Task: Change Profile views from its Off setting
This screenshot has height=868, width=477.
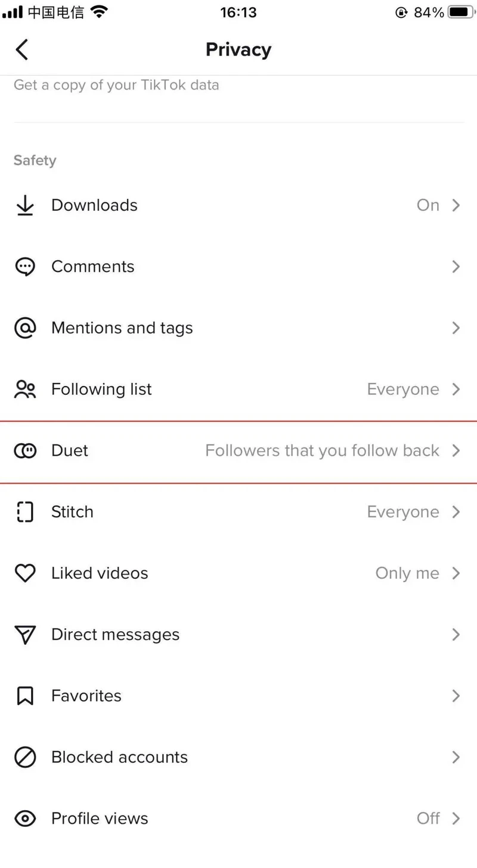Action: 428,818
